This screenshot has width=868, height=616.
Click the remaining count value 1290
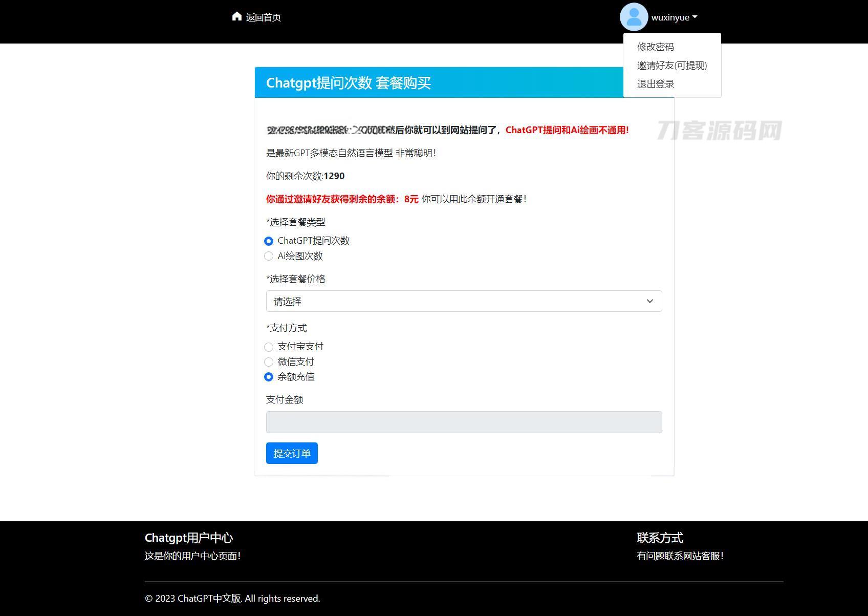334,176
